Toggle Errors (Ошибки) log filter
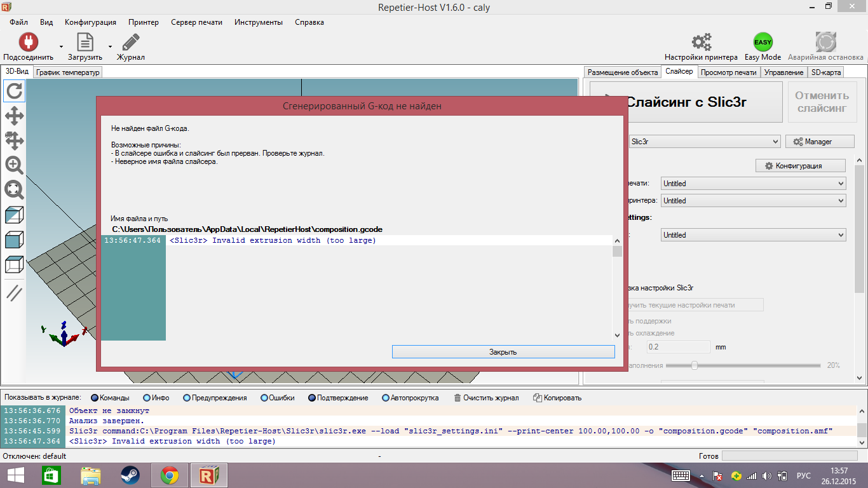This screenshot has height=488, width=868. point(278,398)
